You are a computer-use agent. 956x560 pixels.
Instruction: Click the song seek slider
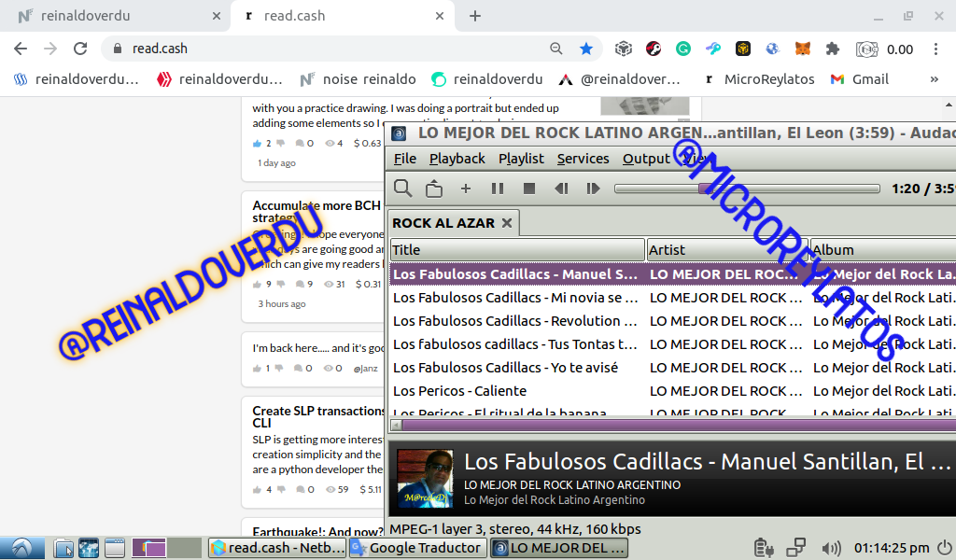[747, 189]
